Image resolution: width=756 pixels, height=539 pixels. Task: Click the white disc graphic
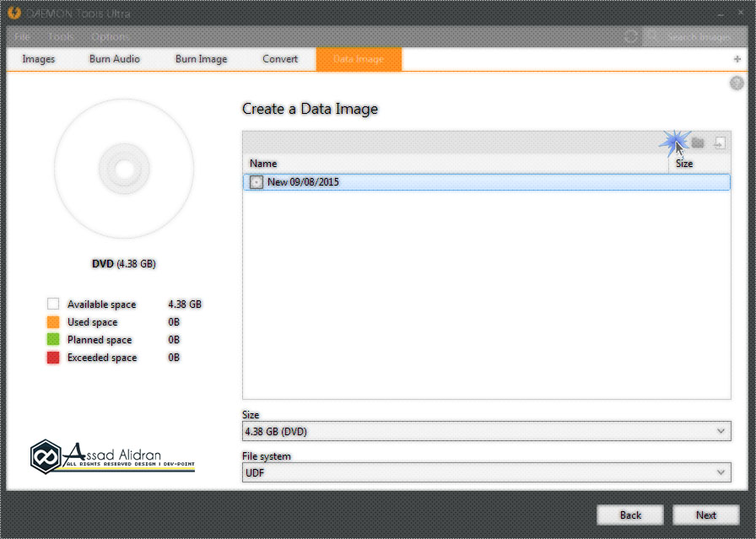[x=124, y=169]
